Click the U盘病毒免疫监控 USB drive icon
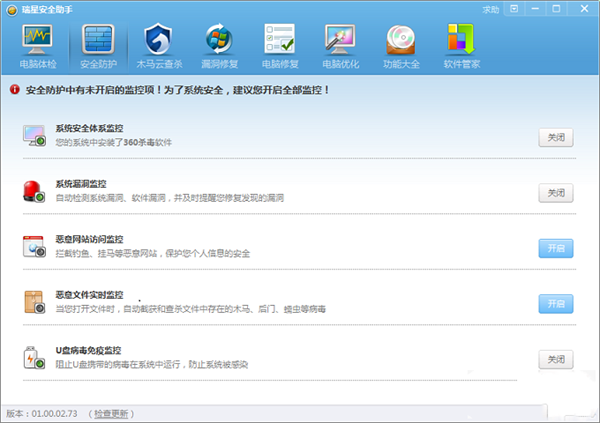This screenshot has height=423, width=600. [35, 358]
